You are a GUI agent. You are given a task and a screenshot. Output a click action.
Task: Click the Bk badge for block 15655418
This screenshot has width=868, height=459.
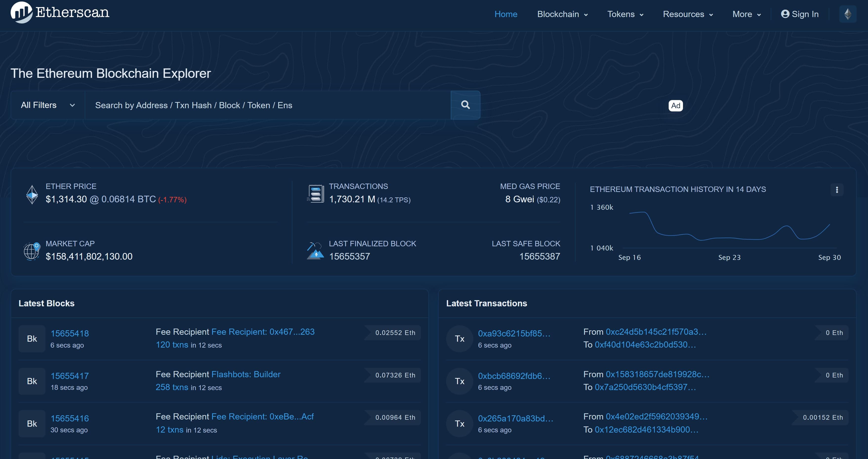[x=32, y=339]
